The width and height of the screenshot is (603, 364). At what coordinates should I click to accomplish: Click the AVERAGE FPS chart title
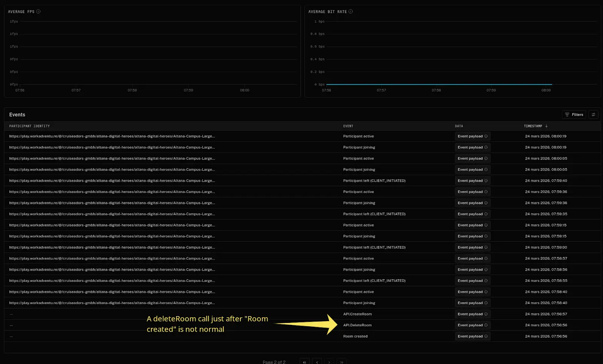click(x=21, y=12)
